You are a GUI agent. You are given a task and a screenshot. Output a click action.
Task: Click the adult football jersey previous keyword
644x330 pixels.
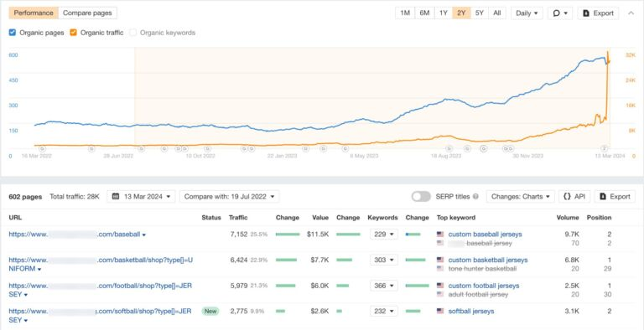click(478, 294)
